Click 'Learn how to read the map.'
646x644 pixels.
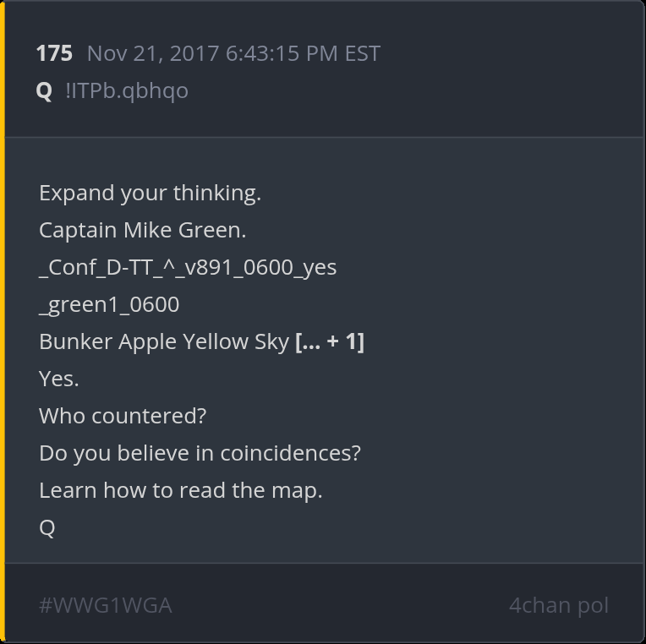[x=180, y=490]
